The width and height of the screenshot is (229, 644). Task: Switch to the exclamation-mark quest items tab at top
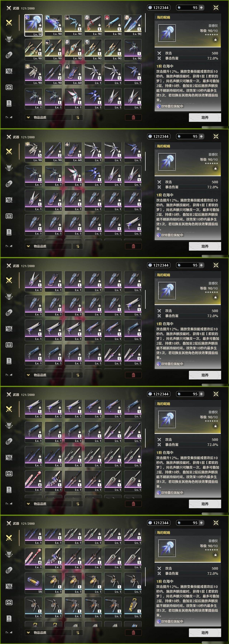(9, 103)
